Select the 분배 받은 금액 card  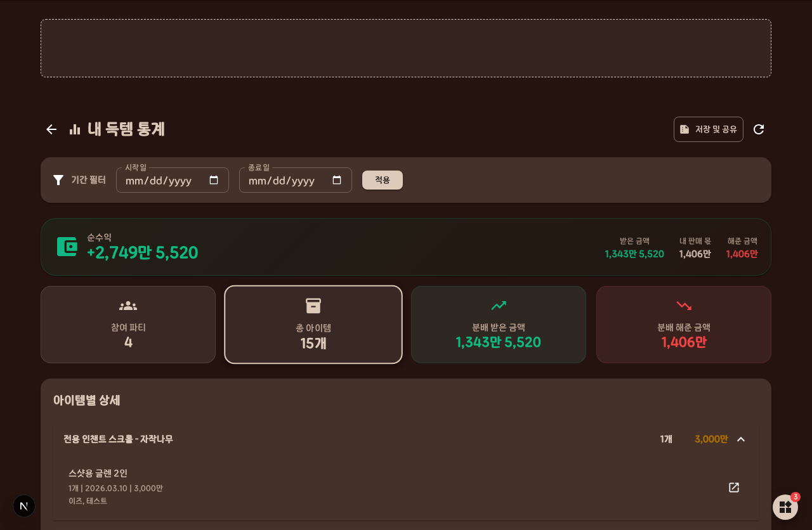pos(499,325)
